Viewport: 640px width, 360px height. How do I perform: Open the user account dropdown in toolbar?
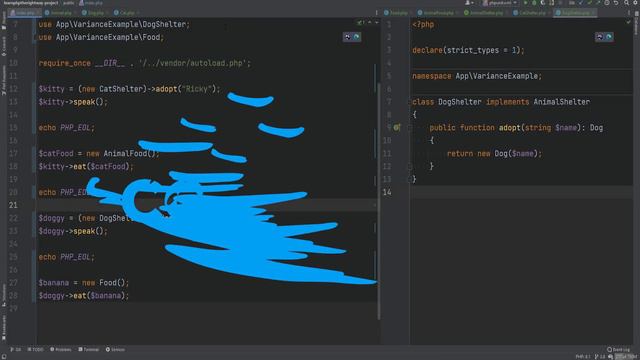pos(469,3)
